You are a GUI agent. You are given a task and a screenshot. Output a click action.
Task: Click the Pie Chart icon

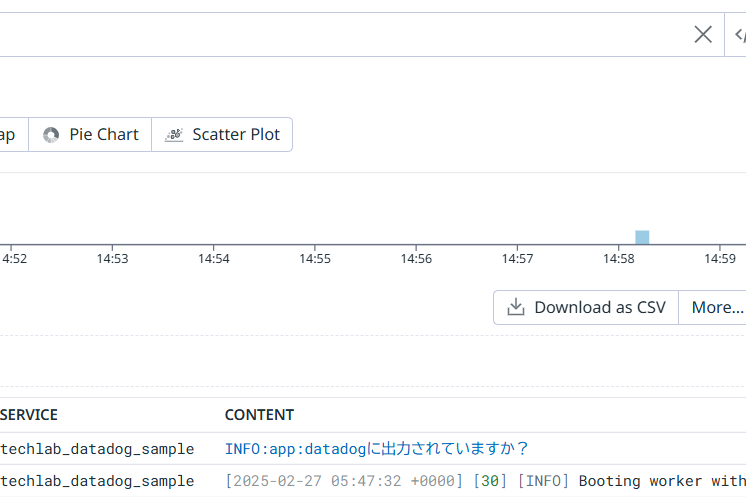coord(51,135)
